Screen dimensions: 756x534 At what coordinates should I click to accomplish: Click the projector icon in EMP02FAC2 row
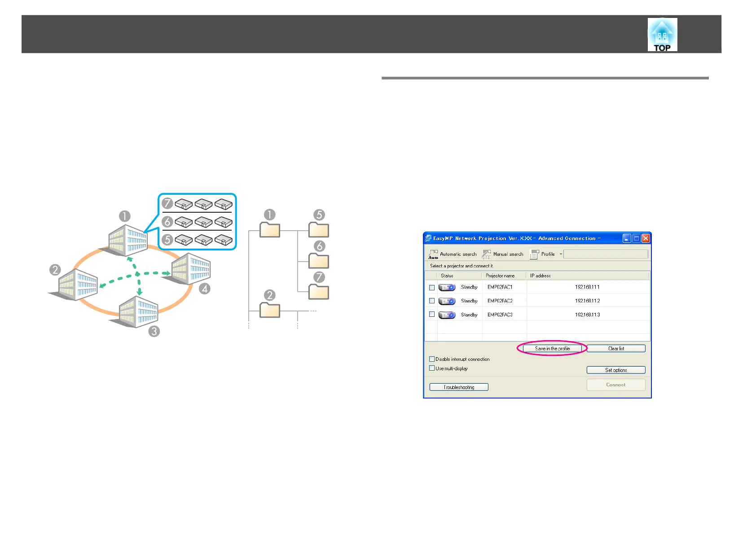point(447,301)
